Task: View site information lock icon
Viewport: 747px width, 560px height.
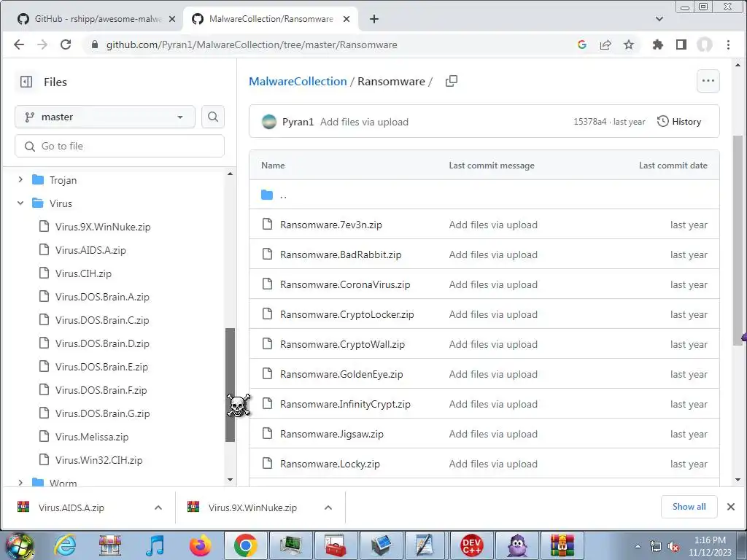Action: pos(95,44)
